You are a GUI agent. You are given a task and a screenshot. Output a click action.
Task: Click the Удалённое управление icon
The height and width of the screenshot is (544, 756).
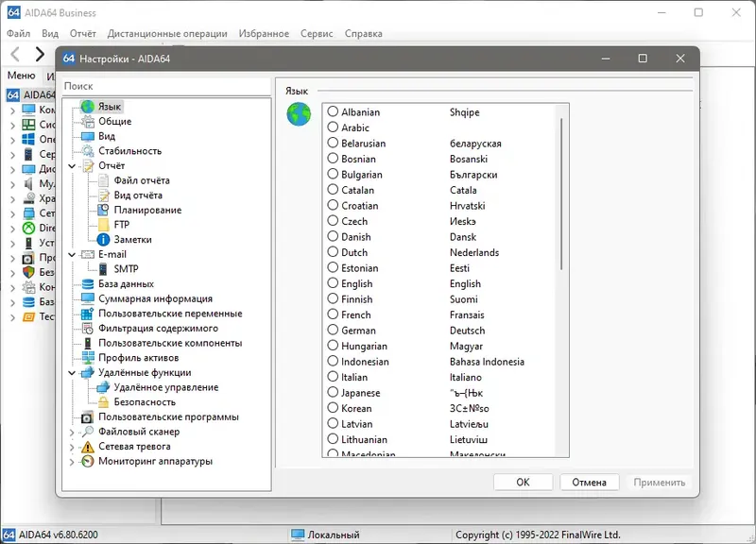[x=103, y=387]
